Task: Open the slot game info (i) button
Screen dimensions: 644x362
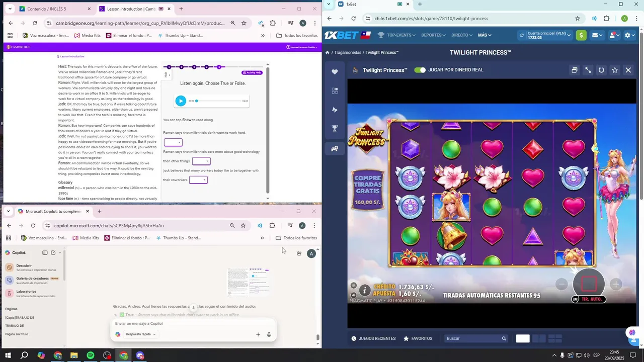Action: tap(365, 290)
